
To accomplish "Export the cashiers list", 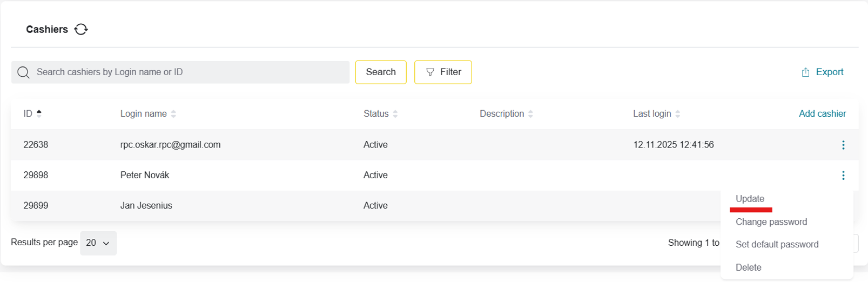I will pyautogui.click(x=822, y=72).
